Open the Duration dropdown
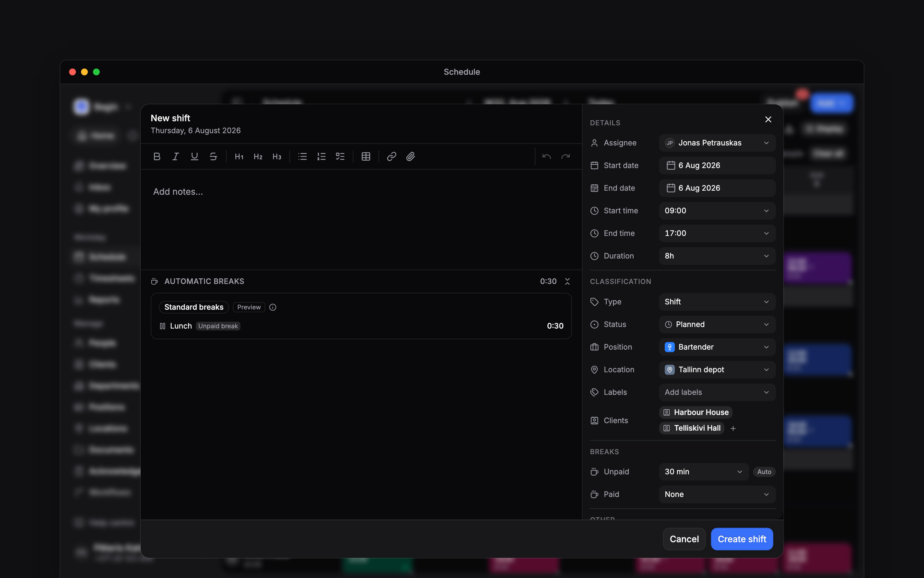The height and width of the screenshot is (578, 924). point(717,256)
